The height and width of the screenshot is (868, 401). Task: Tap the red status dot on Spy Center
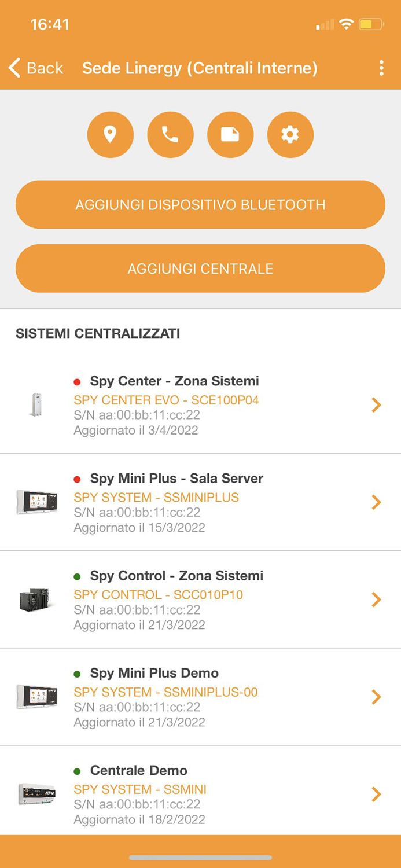(x=79, y=381)
